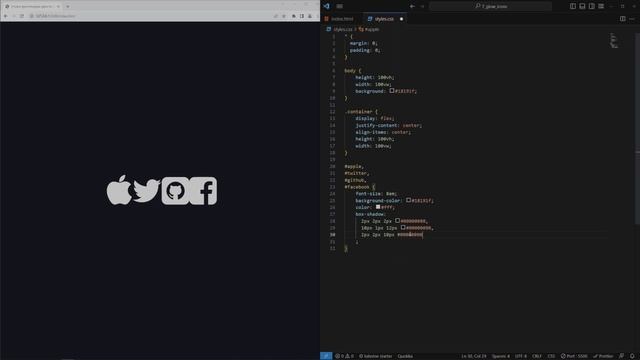
Task: Click the Prettier status bar item
Action: point(603,356)
